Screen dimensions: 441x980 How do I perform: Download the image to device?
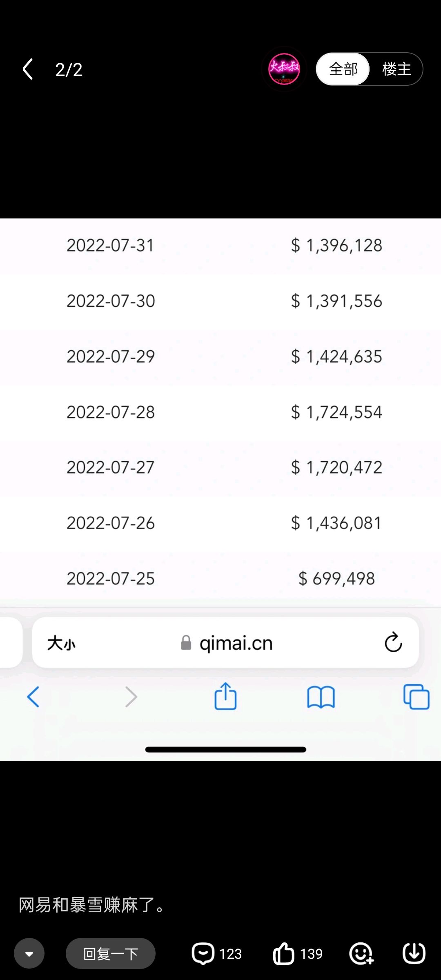(x=414, y=953)
